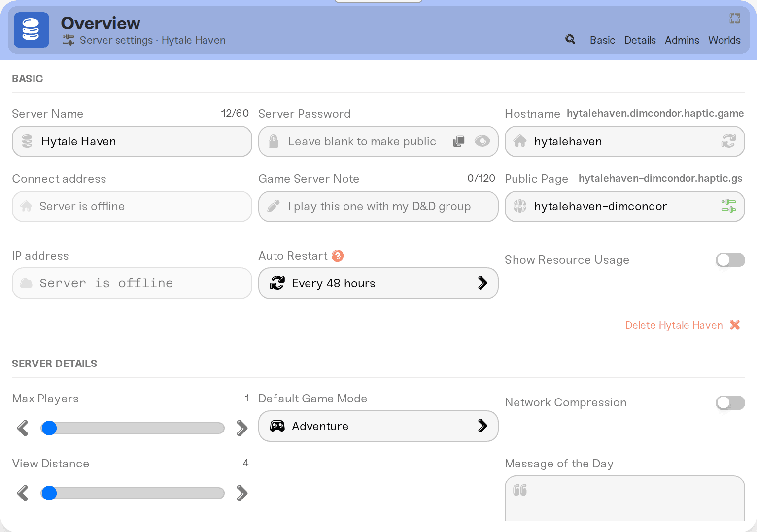The image size is (757, 532).
Task: Click the Public Page input field
Action: coord(625,206)
